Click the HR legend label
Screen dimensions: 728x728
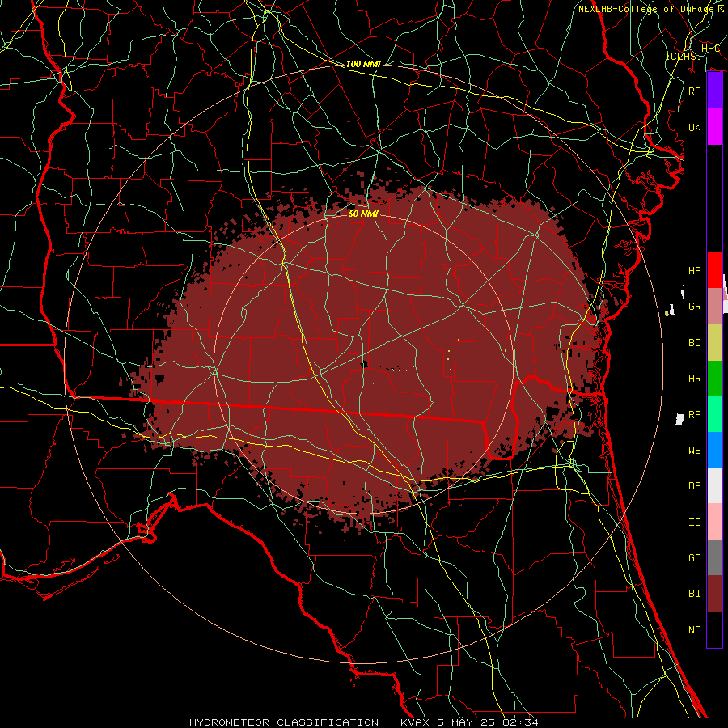pyautogui.click(x=695, y=379)
